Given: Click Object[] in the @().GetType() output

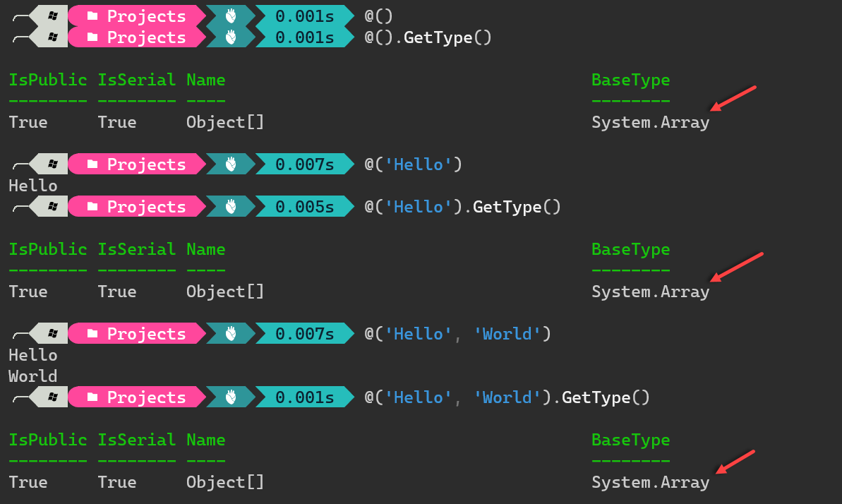Looking at the screenshot, I should tap(225, 123).
